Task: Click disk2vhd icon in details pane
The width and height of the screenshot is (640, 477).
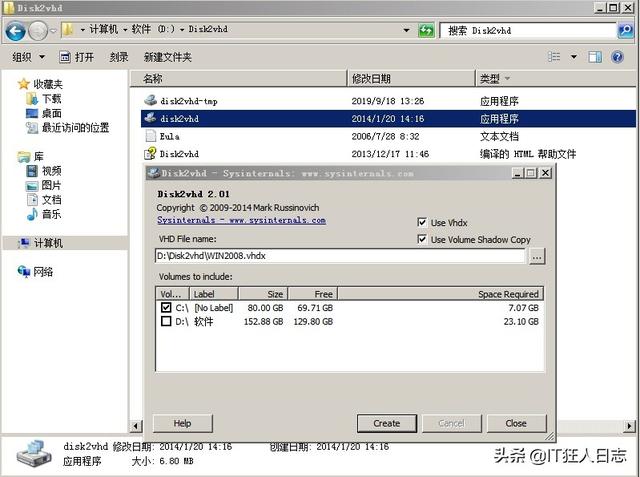Action: (x=34, y=454)
